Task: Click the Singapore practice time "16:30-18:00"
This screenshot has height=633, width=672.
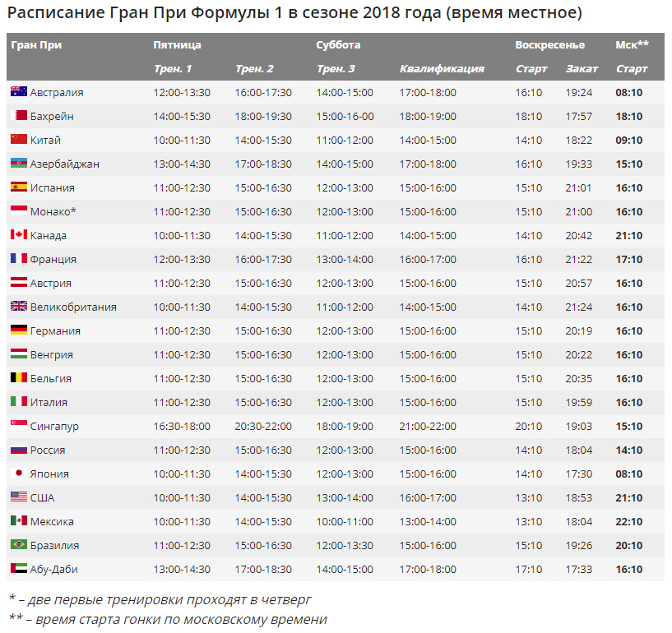Action: (x=182, y=427)
